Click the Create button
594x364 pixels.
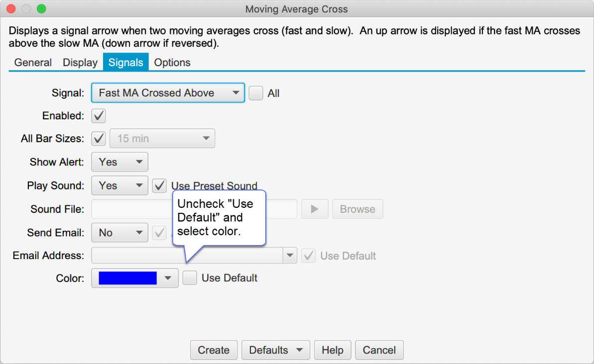tap(214, 350)
